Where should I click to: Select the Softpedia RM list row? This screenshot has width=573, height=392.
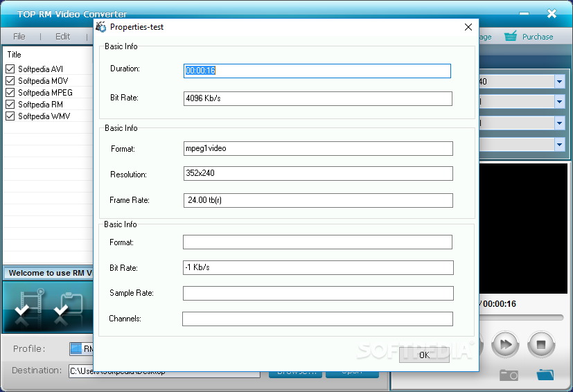49,104
